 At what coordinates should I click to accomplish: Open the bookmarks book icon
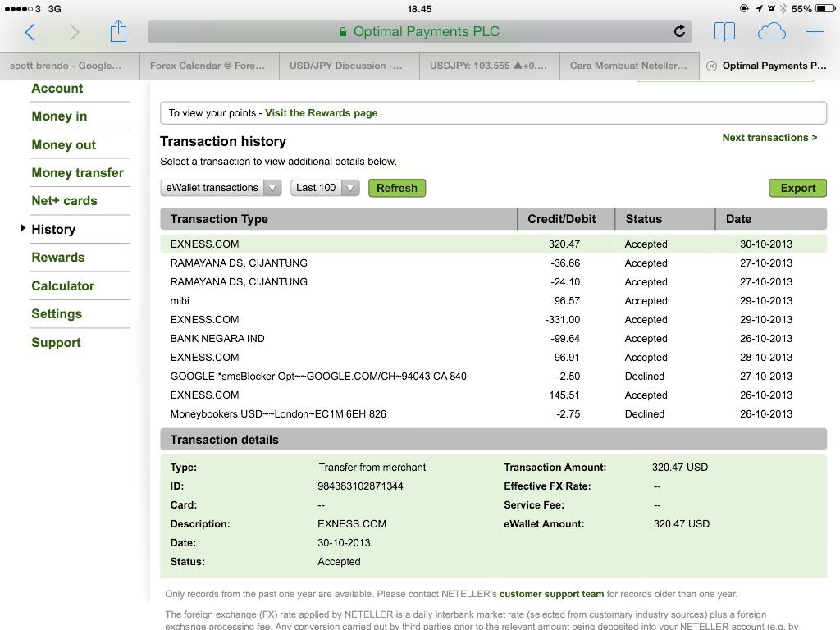pos(724,32)
